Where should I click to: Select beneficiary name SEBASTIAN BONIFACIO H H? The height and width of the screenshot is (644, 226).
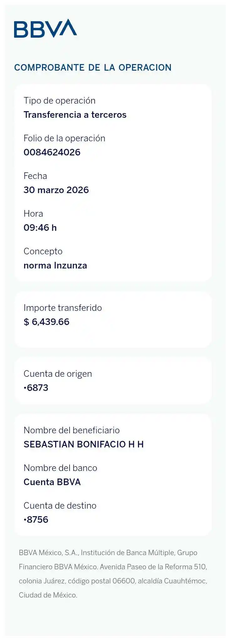(x=83, y=445)
